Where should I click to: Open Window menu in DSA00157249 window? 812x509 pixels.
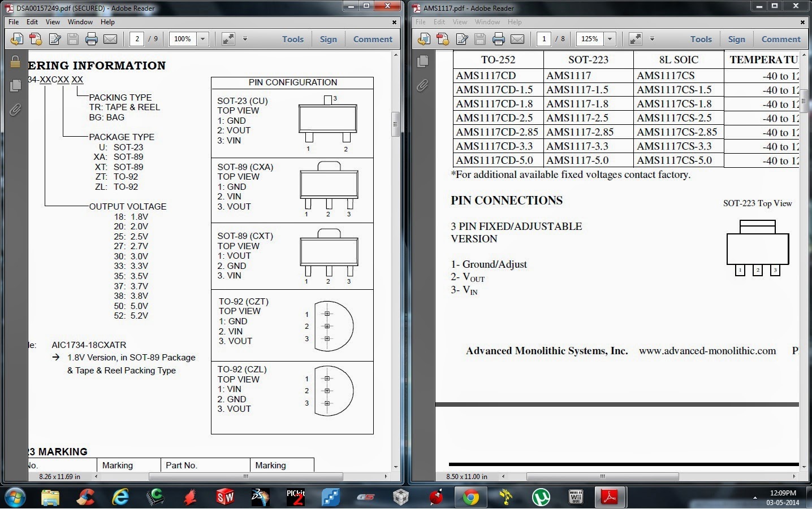pyautogui.click(x=80, y=22)
